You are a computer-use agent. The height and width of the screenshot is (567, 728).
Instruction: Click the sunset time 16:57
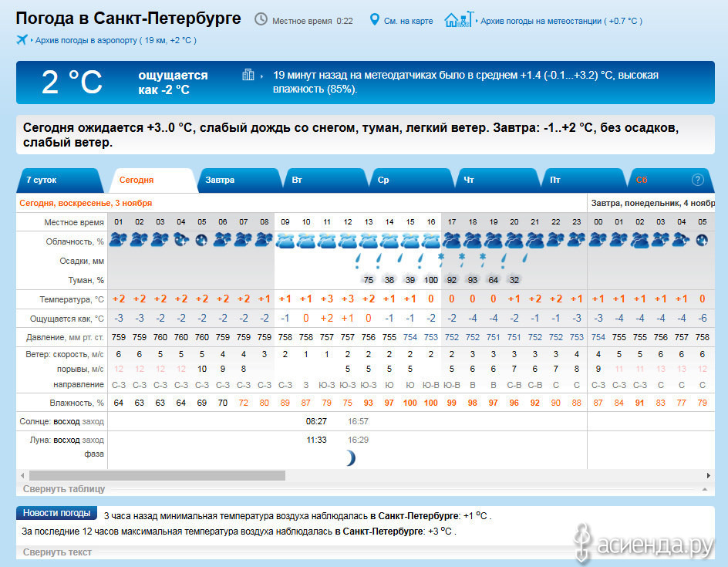pyautogui.click(x=358, y=422)
